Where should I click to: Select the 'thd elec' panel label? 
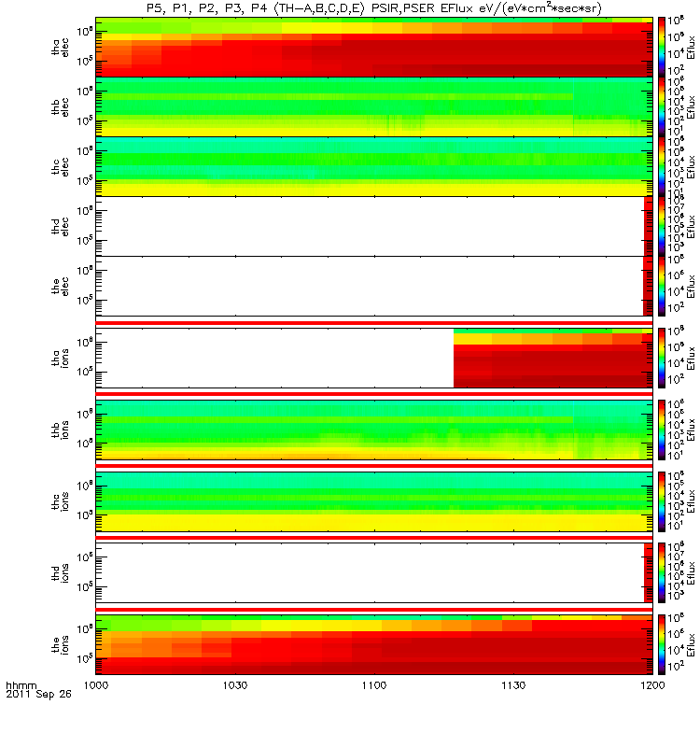click(x=60, y=227)
